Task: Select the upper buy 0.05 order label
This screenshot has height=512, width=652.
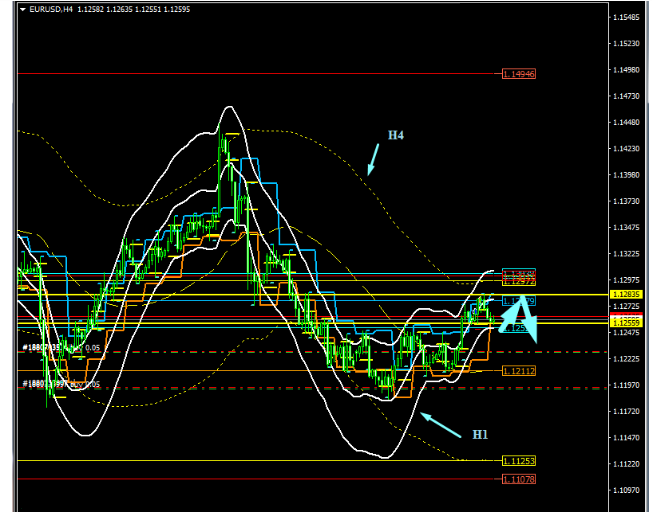Action: (62, 348)
